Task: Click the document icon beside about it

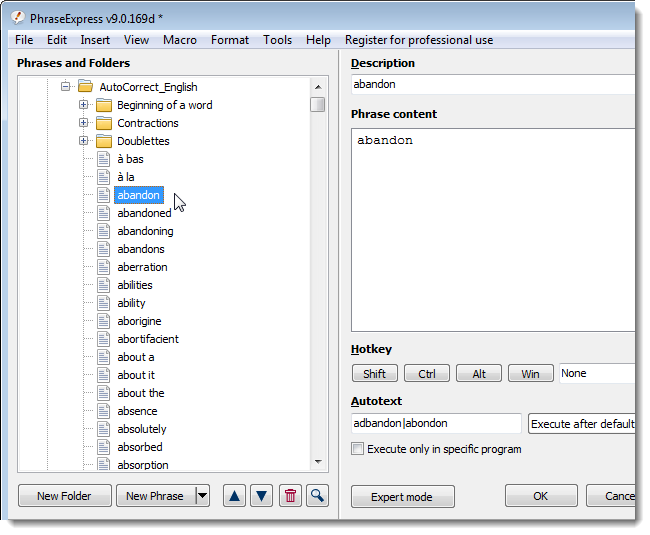Action: click(x=104, y=375)
